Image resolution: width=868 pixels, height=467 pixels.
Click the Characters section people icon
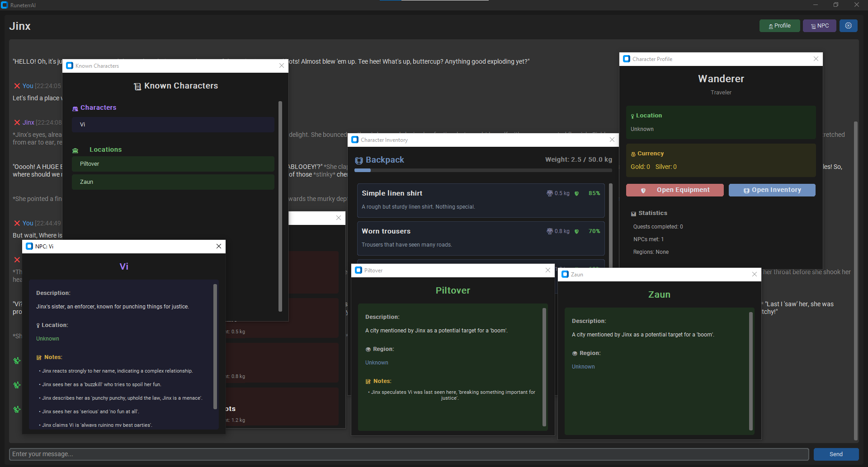[75, 108]
